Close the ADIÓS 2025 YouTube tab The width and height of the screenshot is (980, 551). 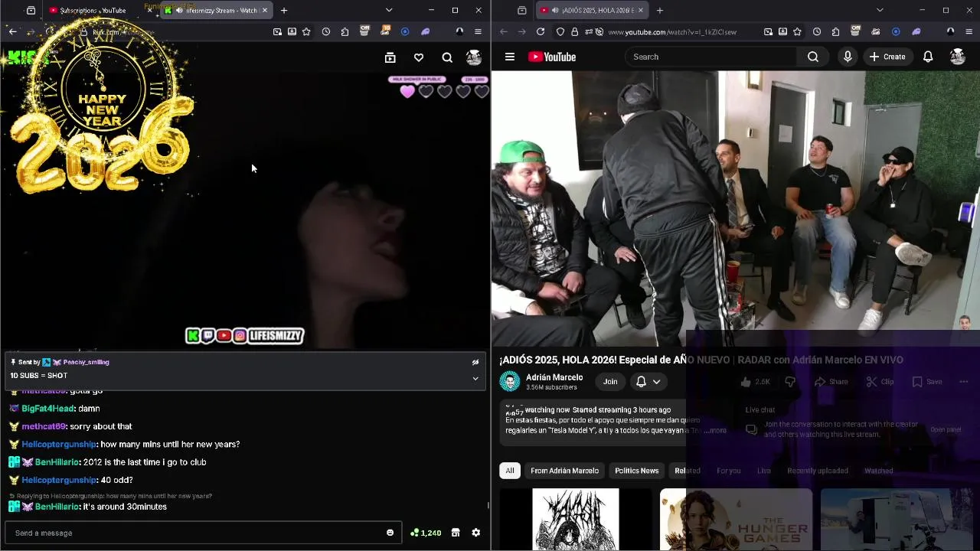[x=639, y=11]
